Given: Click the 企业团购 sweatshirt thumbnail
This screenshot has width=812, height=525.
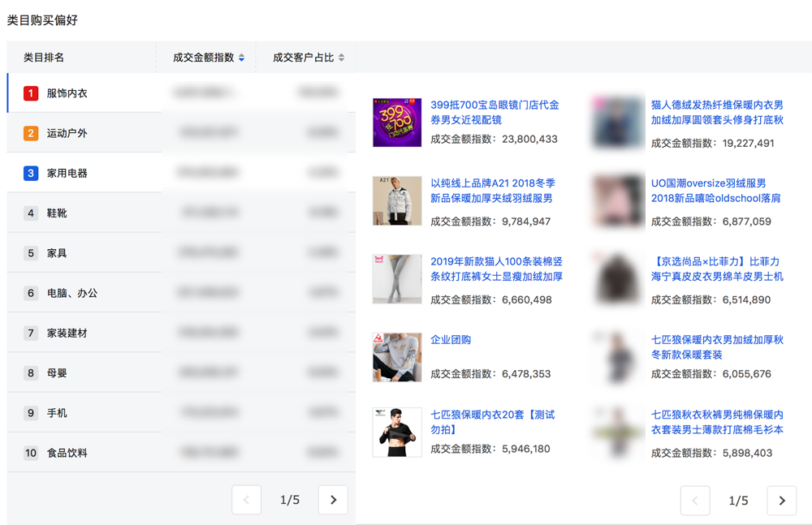Looking at the screenshot, I should pyautogui.click(x=397, y=357).
